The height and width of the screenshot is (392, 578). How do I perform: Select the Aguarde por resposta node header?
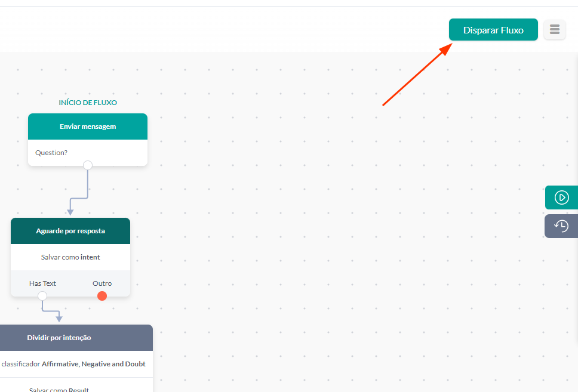click(70, 231)
